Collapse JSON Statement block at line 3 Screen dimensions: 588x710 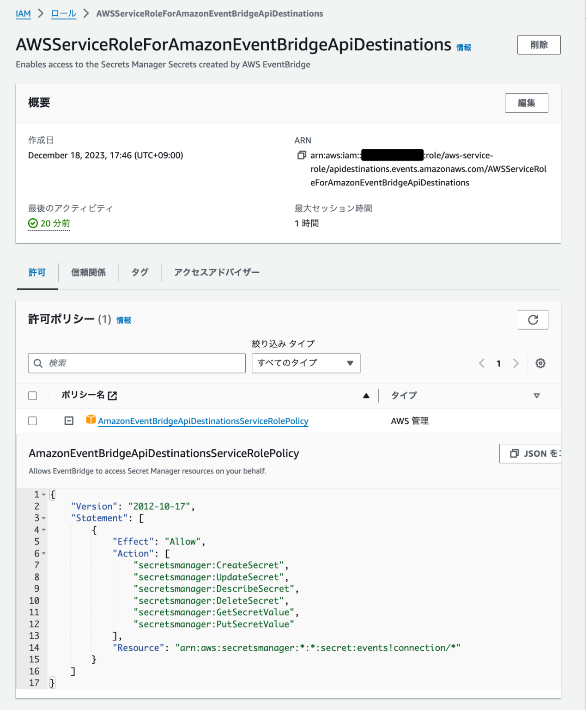44,518
